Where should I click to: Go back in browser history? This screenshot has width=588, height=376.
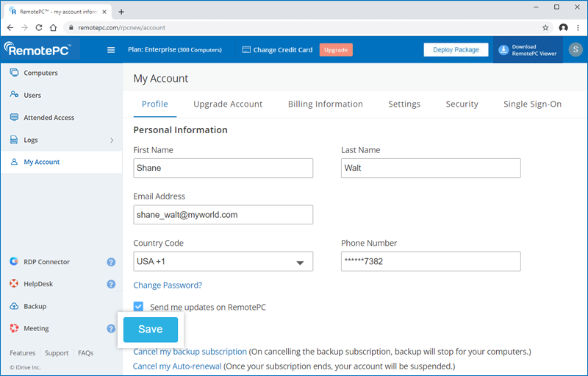pyautogui.click(x=10, y=28)
